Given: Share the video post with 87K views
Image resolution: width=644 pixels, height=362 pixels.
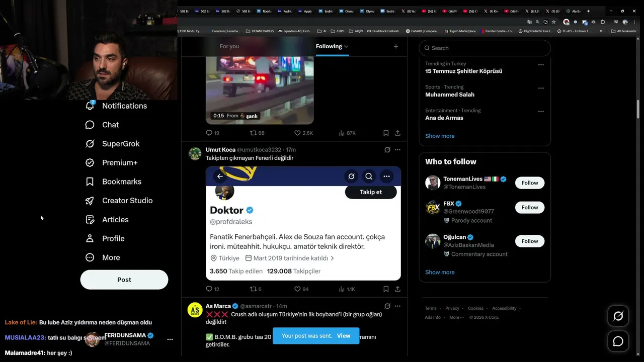Looking at the screenshot, I should [397, 133].
